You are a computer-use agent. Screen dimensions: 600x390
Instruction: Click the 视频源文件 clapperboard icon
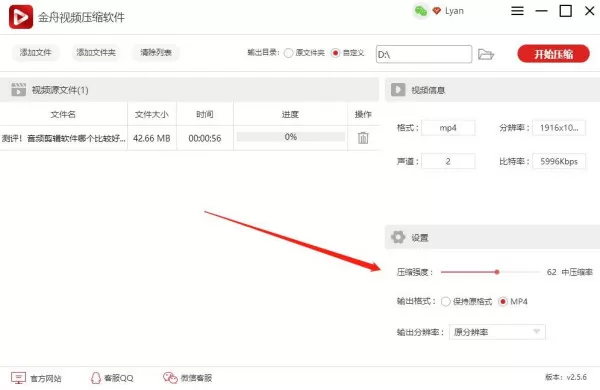18,90
